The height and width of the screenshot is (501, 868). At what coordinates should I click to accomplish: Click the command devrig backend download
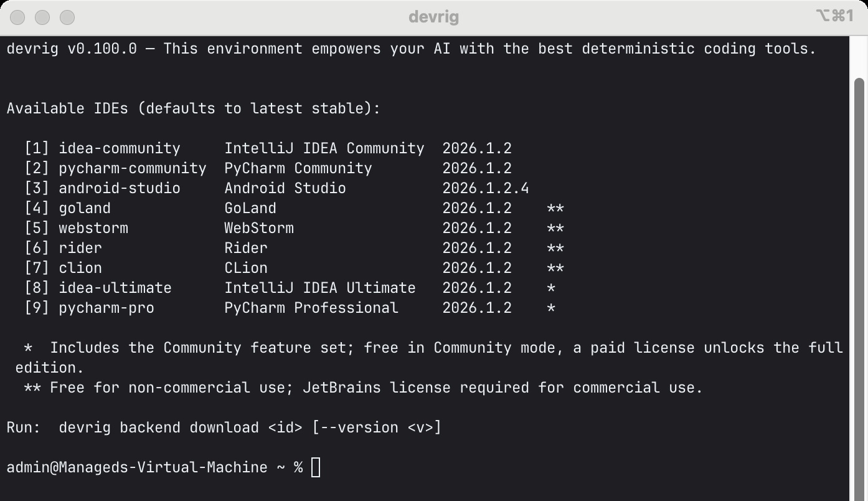(x=159, y=427)
